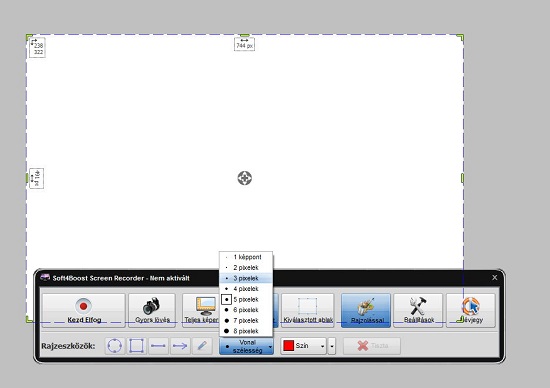Expand the Szín color dropdown arrow
This screenshot has height=388, width=550.
(x=322, y=346)
